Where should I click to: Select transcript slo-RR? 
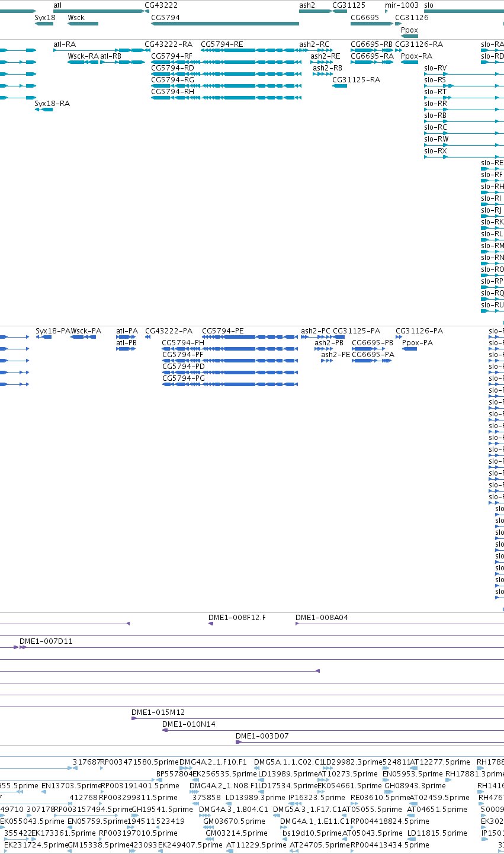(435, 104)
